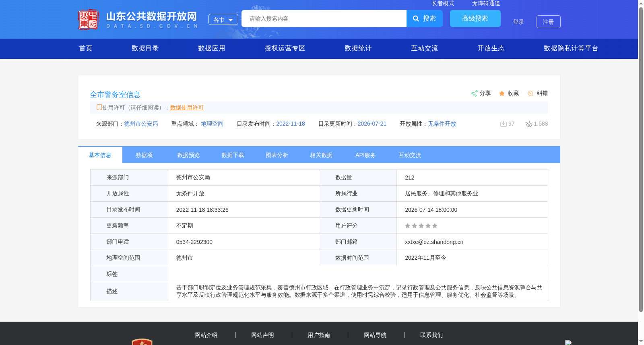Click 网站导航 footer link
The height and width of the screenshot is (345, 644).
point(375,335)
